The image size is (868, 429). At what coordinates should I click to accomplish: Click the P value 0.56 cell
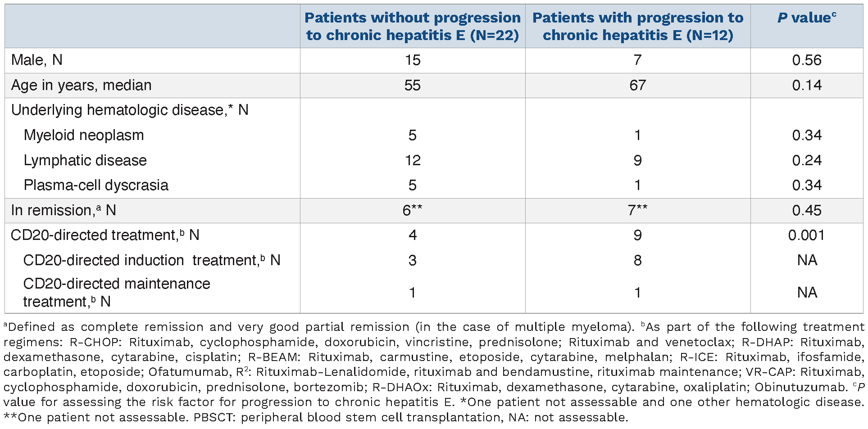(806, 60)
